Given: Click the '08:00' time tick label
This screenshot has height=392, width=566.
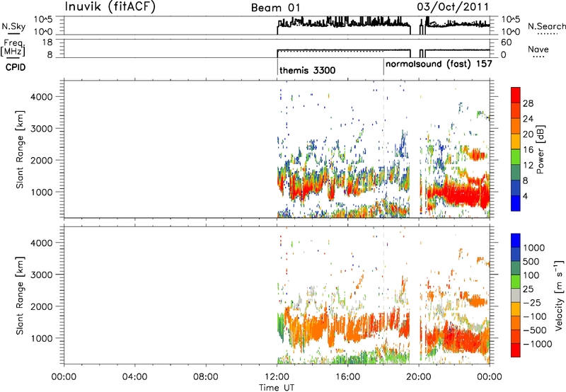Looking at the screenshot, I should pyautogui.click(x=205, y=377).
